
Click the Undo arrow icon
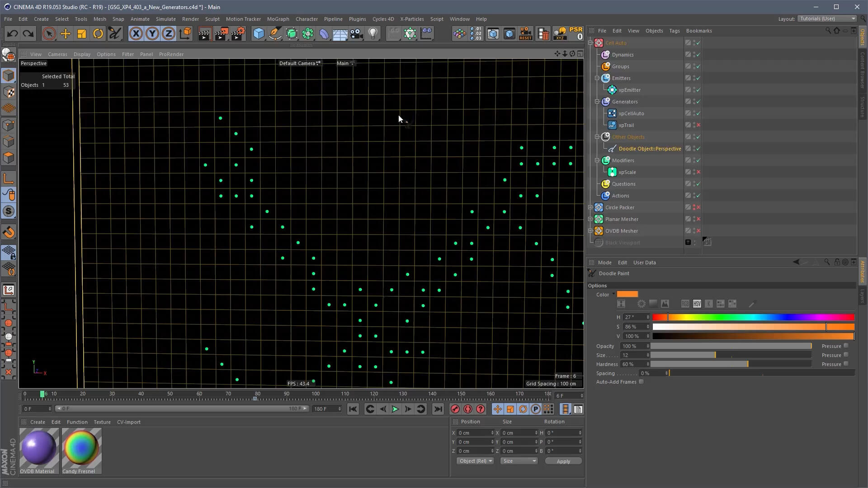click(x=12, y=33)
